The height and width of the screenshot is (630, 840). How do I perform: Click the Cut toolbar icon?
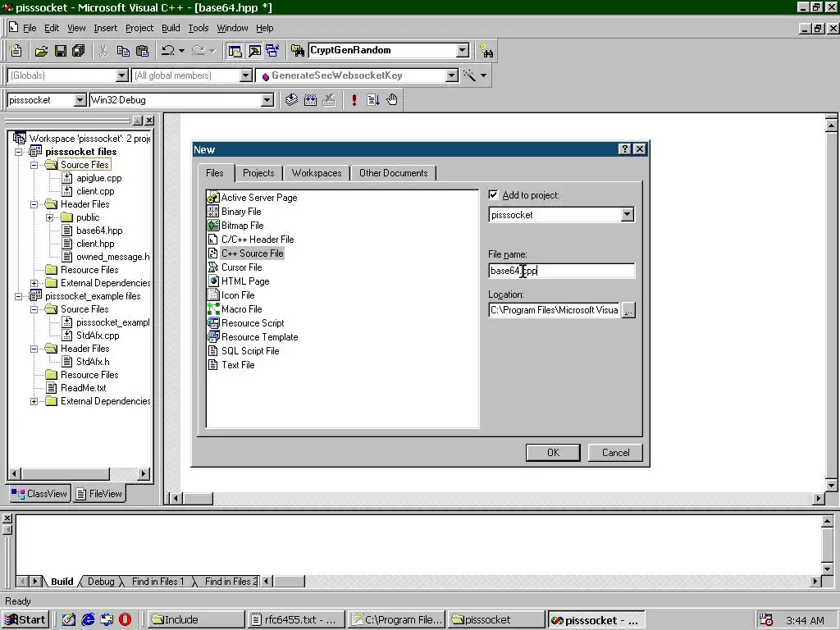(103, 51)
